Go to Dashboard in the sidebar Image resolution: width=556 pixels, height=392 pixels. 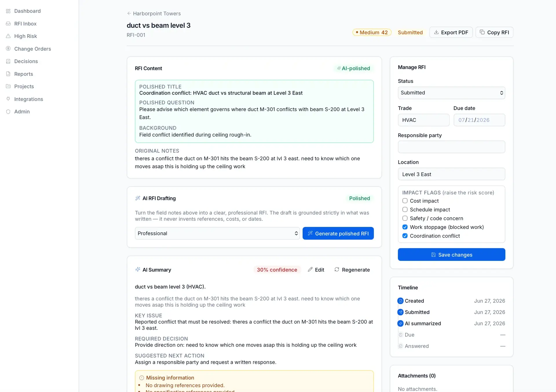(28, 11)
